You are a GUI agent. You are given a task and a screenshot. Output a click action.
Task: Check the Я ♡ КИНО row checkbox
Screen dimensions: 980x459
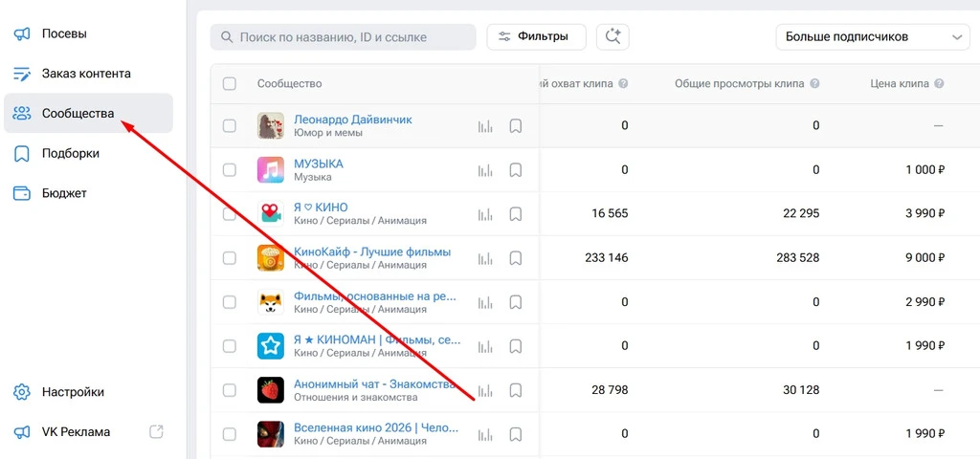point(230,214)
